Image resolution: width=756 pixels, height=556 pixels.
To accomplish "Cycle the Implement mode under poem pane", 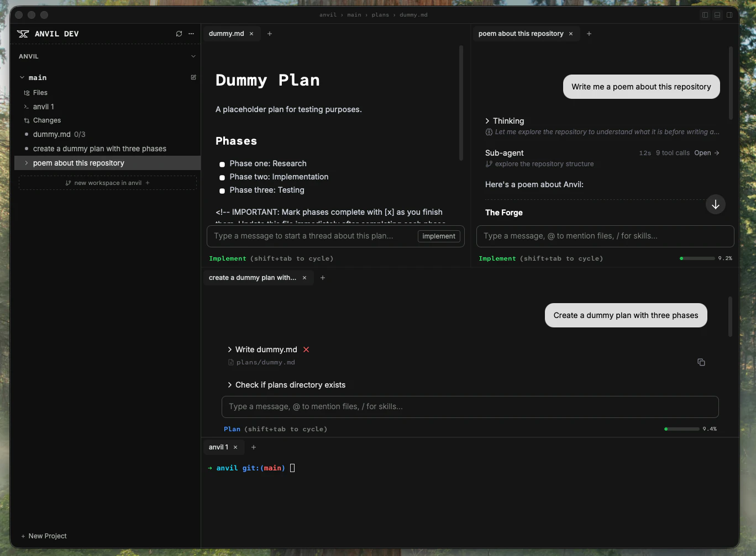I will coord(541,258).
